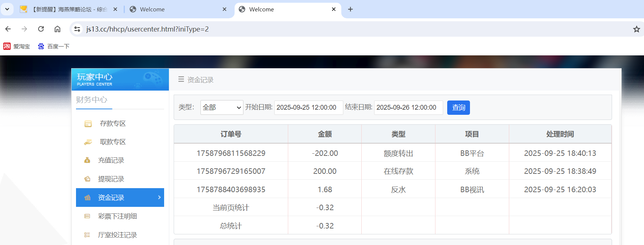The width and height of the screenshot is (644, 245).
Task: Click the deposit zone icon (存款专区)
Action: pyautogui.click(x=88, y=124)
